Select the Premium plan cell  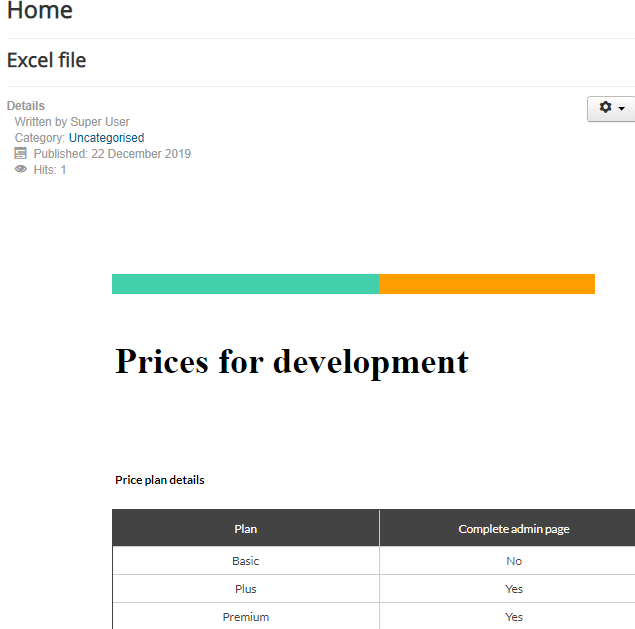[246, 616]
